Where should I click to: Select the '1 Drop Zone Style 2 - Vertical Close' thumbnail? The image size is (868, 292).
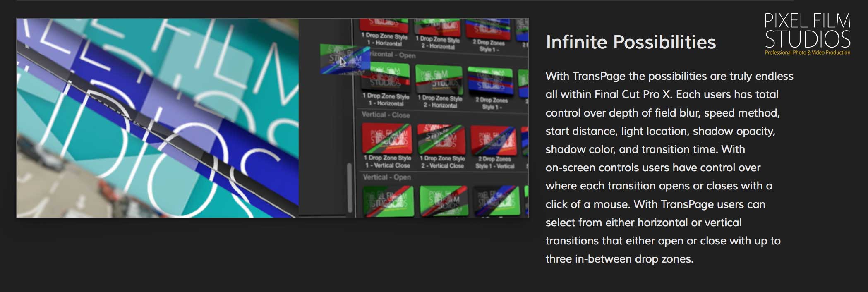tap(441, 139)
